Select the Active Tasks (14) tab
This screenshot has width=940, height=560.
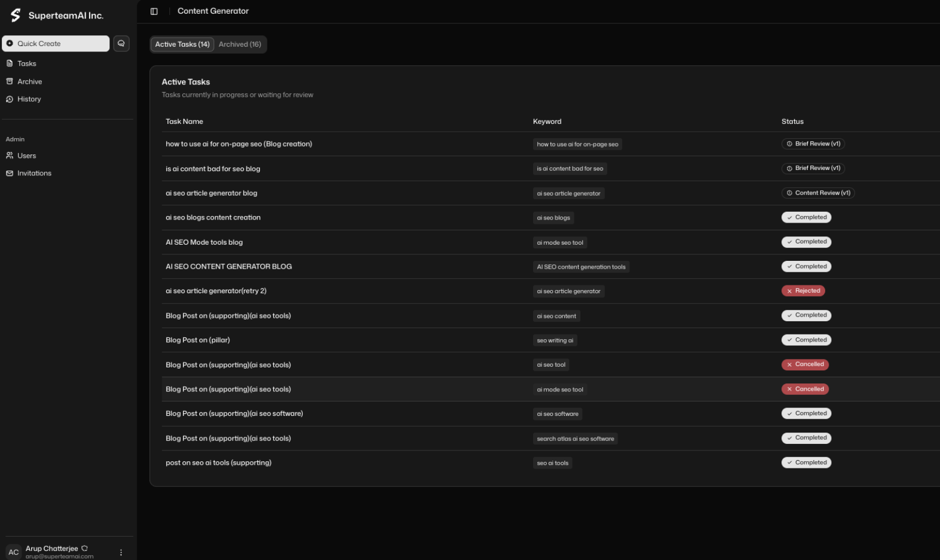182,44
